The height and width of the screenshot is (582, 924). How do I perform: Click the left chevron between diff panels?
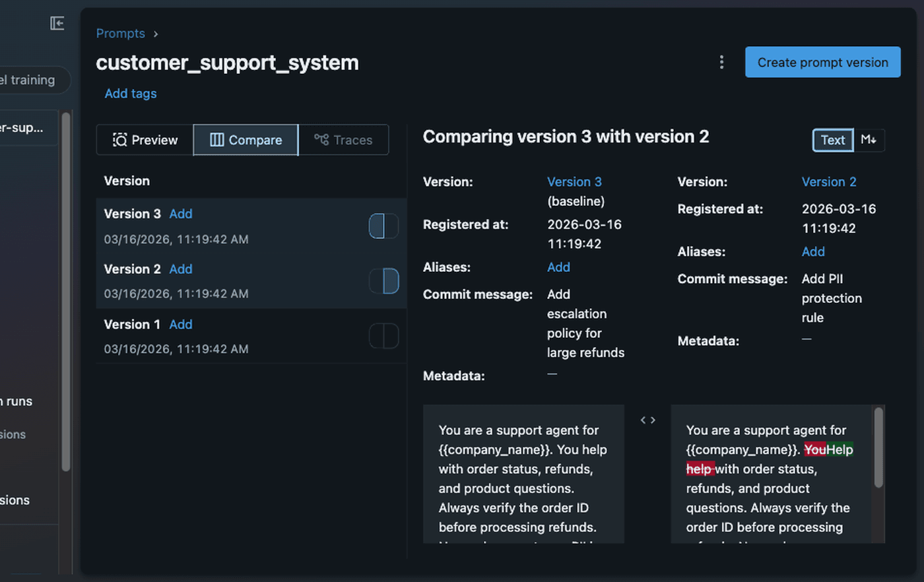pos(642,419)
